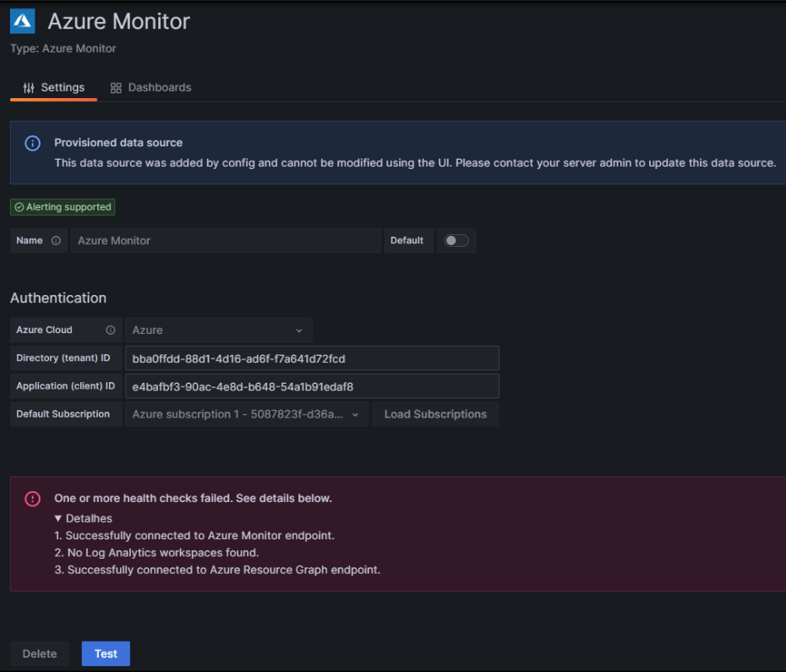The image size is (786, 672).
Task: Click the 'Application (client) ID' label
Action: pos(65,386)
